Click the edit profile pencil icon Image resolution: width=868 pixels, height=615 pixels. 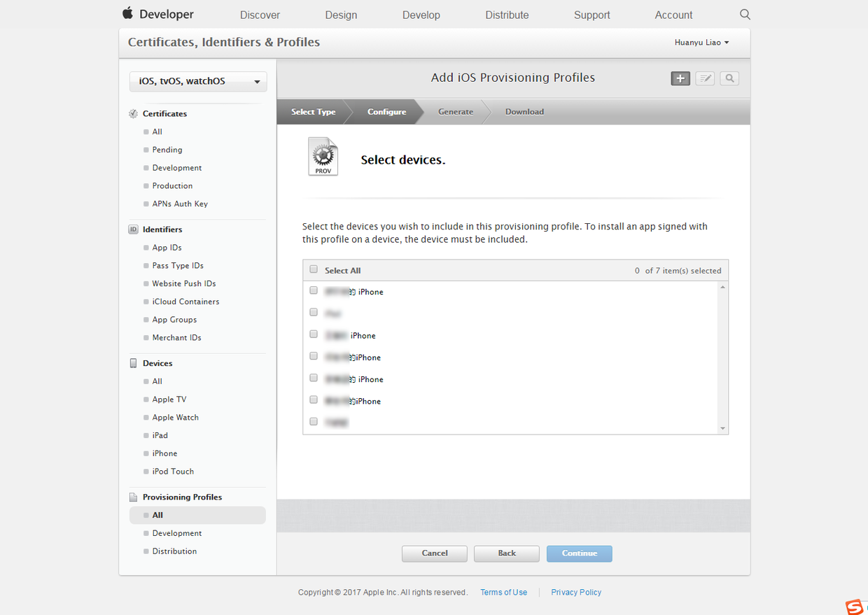705,78
